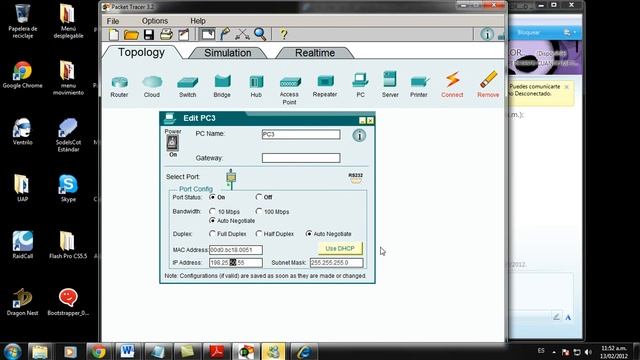The width and height of the screenshot is (640, 360).
Task: Select the magnifying glass zoom tool
Action: pyautogui.click(x=260, y=34)
